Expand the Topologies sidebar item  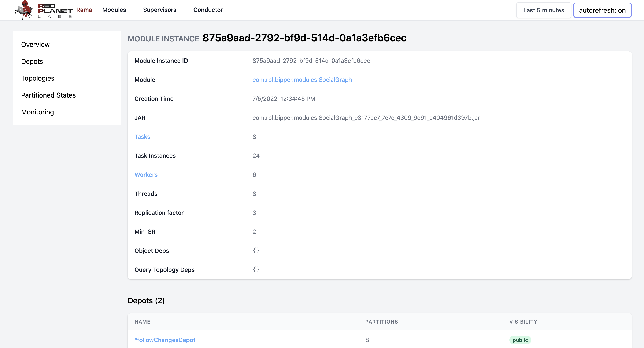coord(38,78)
